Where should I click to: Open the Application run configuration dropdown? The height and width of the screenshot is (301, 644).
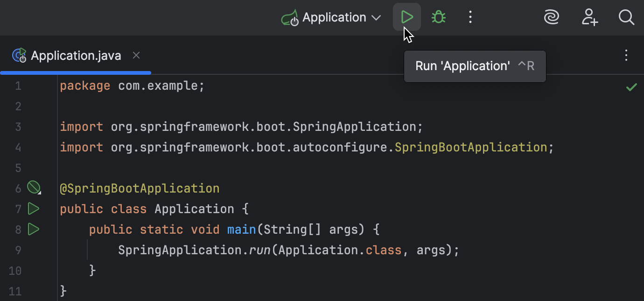coord(331,17)
